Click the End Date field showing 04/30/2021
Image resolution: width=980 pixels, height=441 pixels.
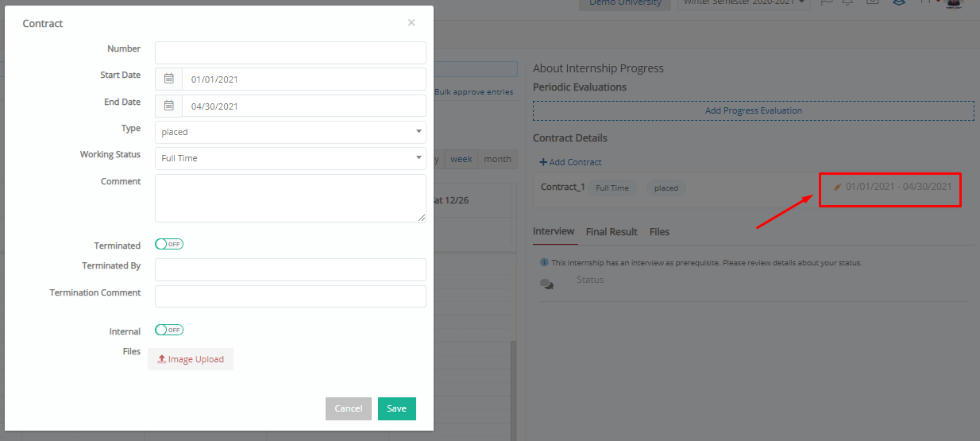click(x=304, y=106)
